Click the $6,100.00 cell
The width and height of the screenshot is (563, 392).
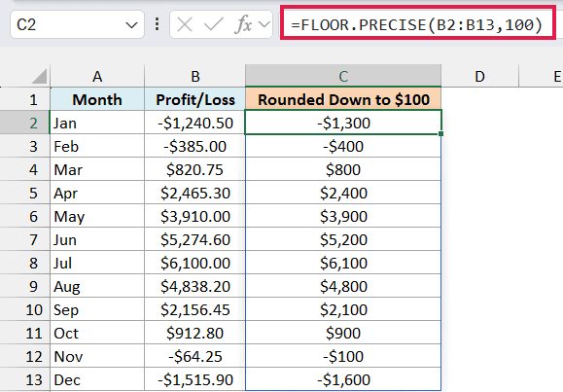(195, 263)
